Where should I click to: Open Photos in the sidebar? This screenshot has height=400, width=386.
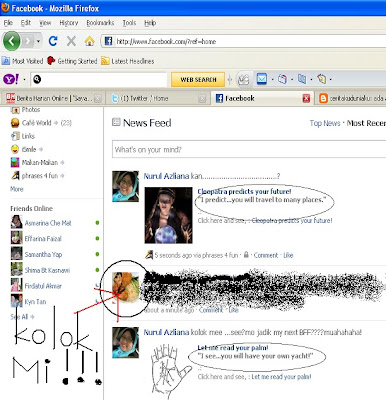[x=31, y=110]
